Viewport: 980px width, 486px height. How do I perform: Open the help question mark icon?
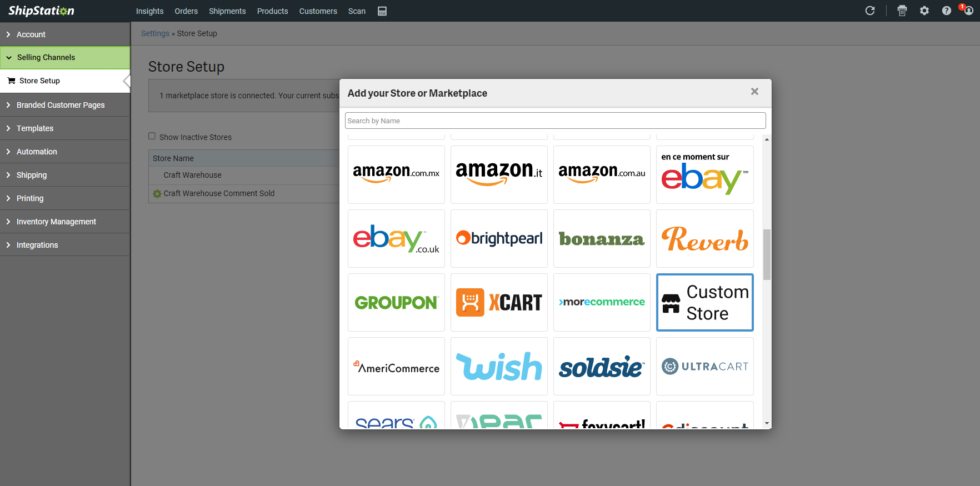(x=947, y=11)
